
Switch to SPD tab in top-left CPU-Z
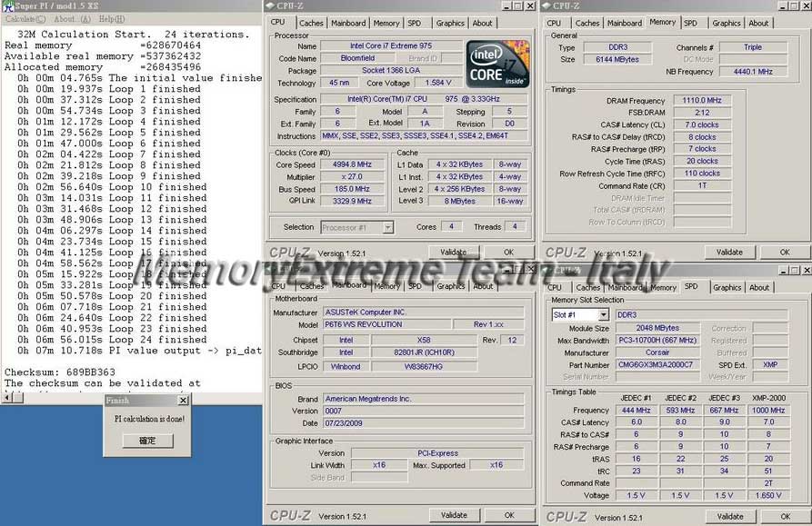click(415, 24)
